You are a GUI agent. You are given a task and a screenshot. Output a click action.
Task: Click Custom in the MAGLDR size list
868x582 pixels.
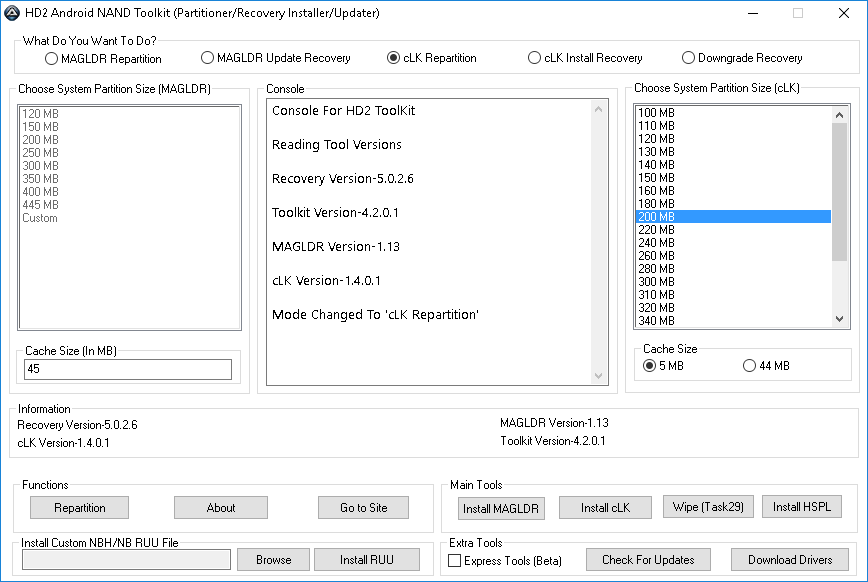130,218
